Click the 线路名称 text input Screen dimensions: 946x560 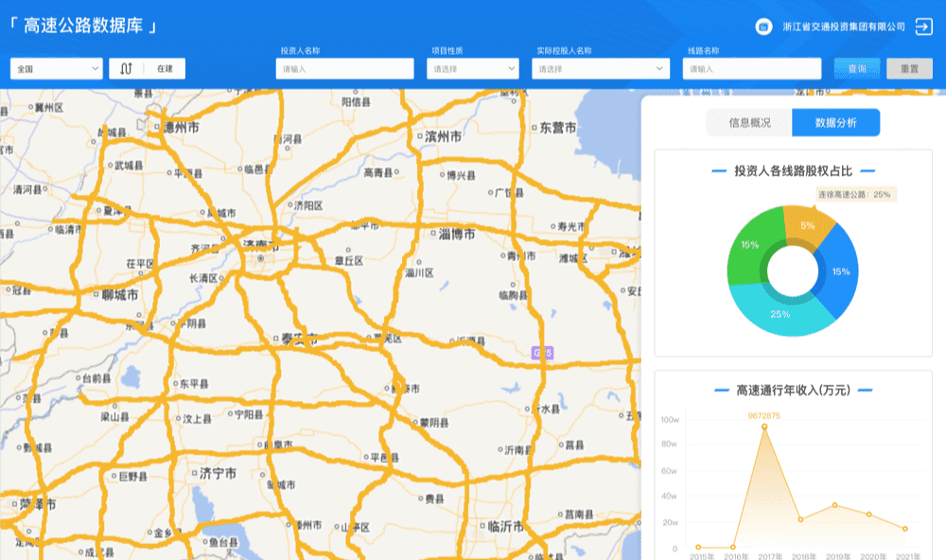751,68
